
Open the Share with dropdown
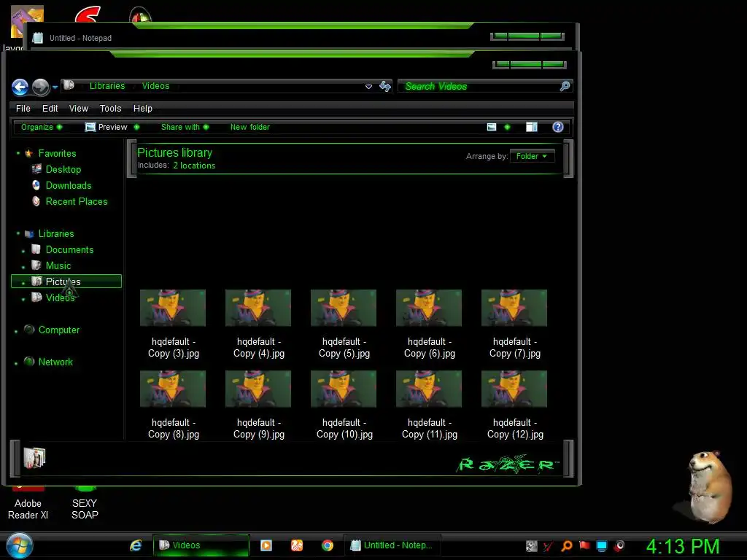[185, 127]
